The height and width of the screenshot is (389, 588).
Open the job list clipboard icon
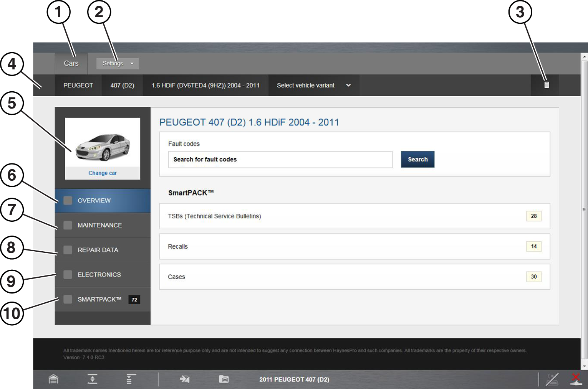point(546,85)
